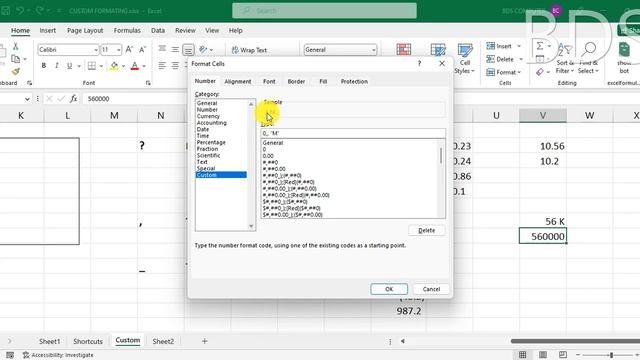Open the Name Box dropdown arrow
Image resolution: width=640 pixels, height=360 pixels.
[27, 99]
